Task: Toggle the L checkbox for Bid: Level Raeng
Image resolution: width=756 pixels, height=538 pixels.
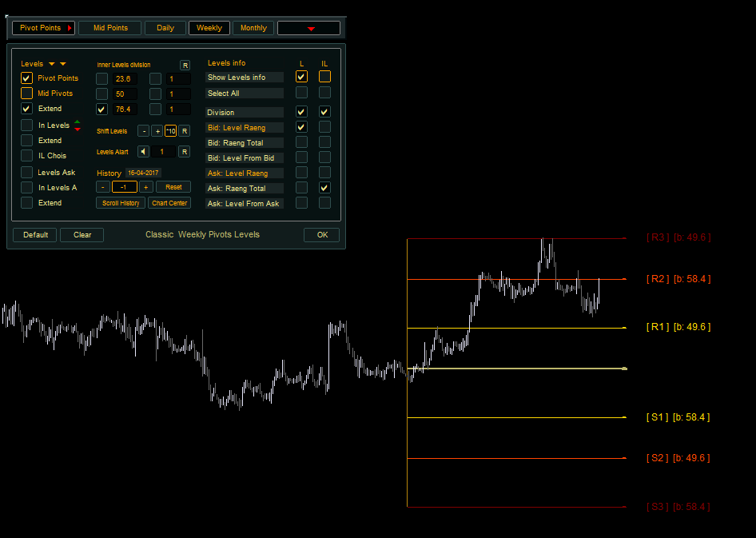Action: pyautogui.click(x=301, y=127)
